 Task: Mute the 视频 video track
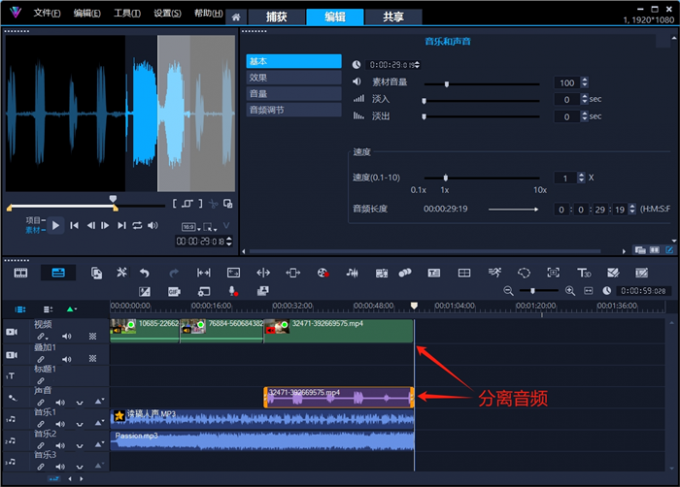click(x=66, y=336)
